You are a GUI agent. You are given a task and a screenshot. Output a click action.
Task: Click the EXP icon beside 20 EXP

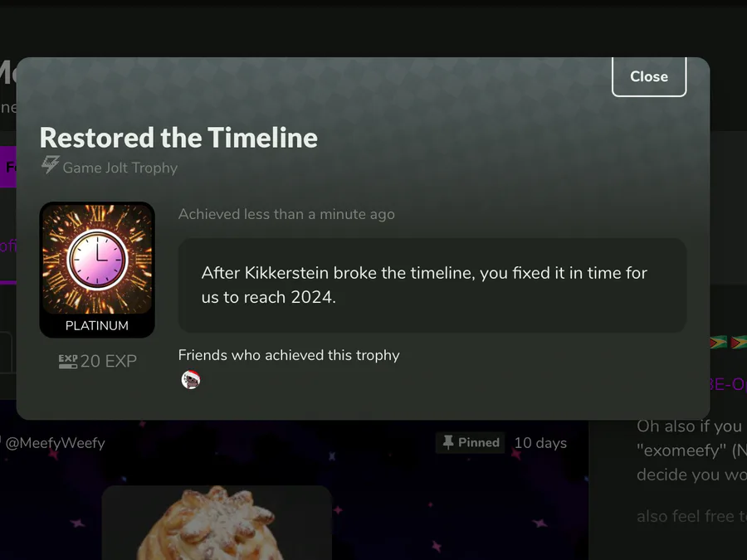click(68, 362)
